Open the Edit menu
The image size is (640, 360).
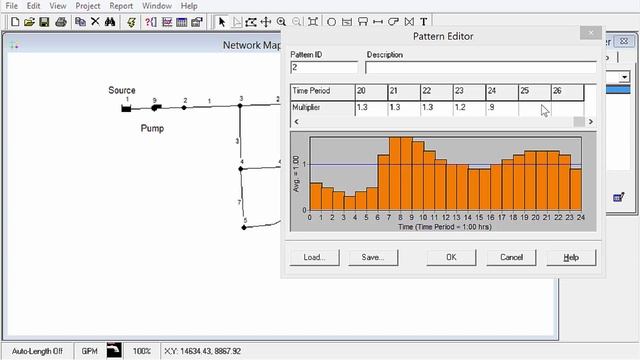(x=33, y=6)
